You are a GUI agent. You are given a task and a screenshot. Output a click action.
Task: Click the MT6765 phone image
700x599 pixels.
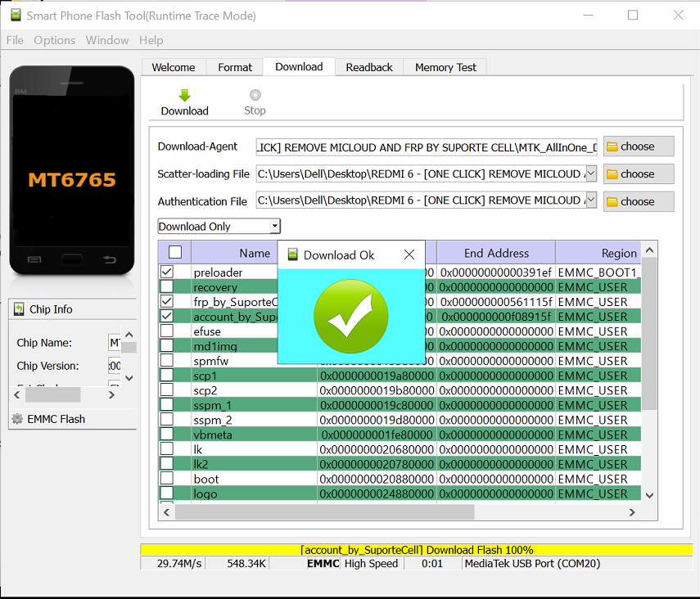[72, 170]
